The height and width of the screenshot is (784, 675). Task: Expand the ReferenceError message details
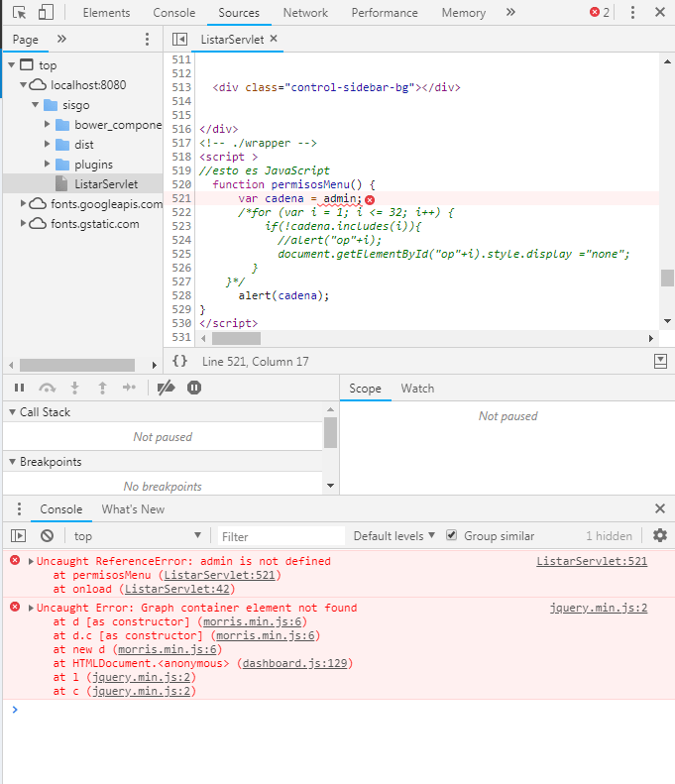[x=31, y=562]
